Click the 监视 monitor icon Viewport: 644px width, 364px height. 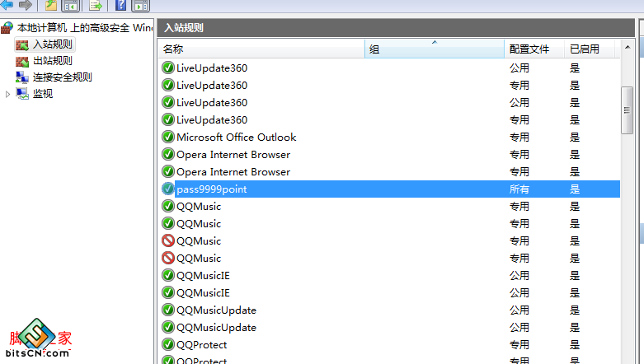point(22,94)
